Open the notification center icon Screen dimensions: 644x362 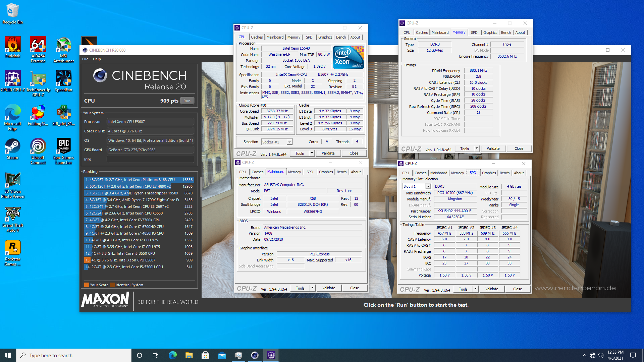point(633,355)
